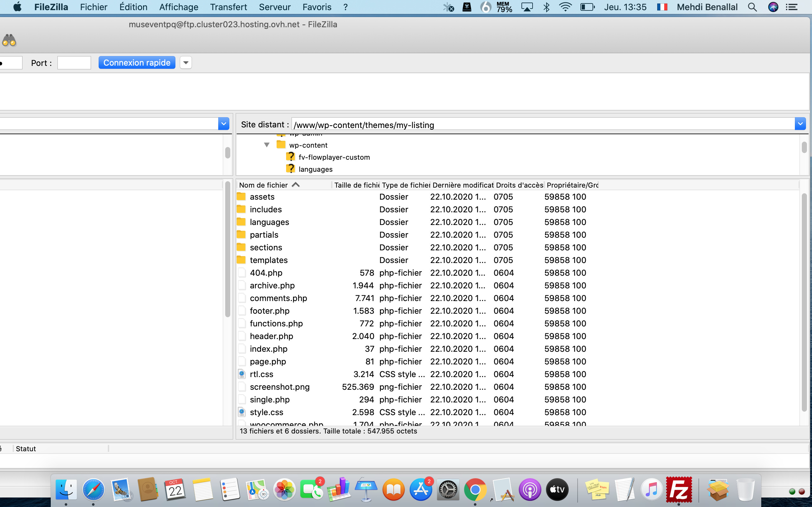
Task: Open the local site path dropdown
Action: point(224,124)
